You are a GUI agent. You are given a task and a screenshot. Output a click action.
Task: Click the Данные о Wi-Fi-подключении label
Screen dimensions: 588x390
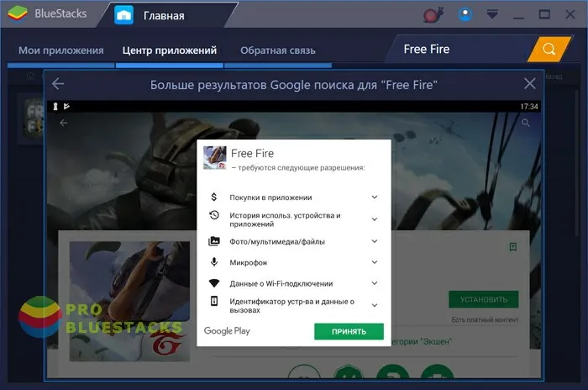(x=281, y=284)
